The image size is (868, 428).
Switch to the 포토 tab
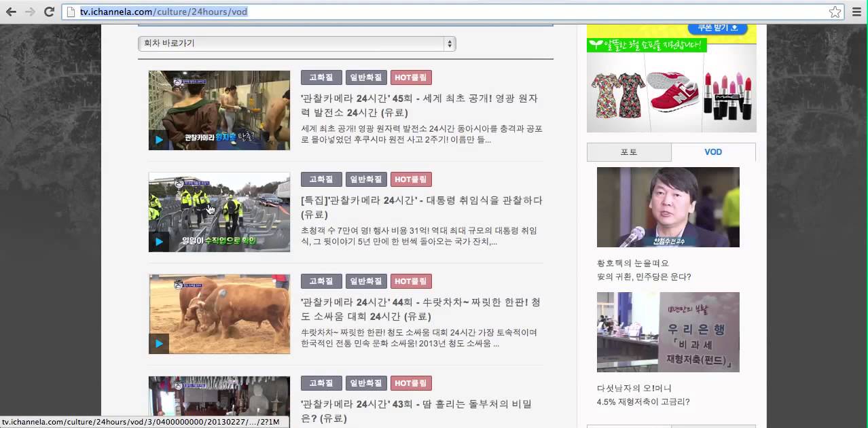click(629, 152)
